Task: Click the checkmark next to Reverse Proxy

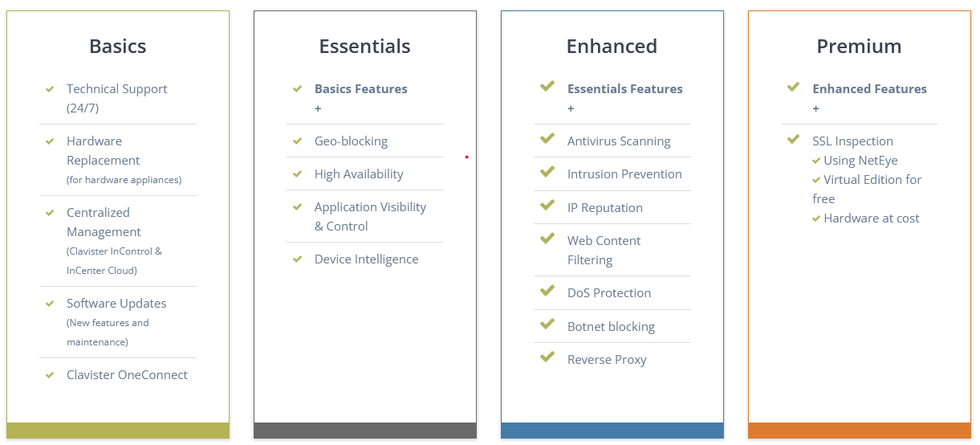Action: pyautogui.click(x=547, y=357)
